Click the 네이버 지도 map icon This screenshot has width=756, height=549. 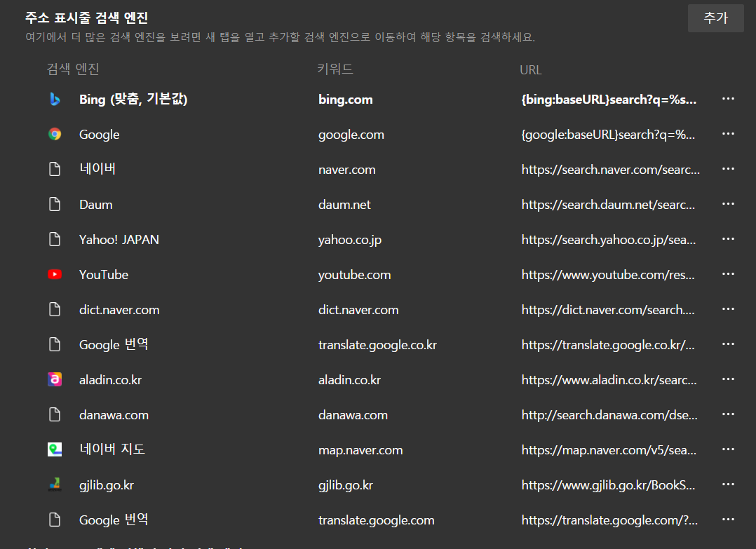pyautogui.click(x=55, y=449)
